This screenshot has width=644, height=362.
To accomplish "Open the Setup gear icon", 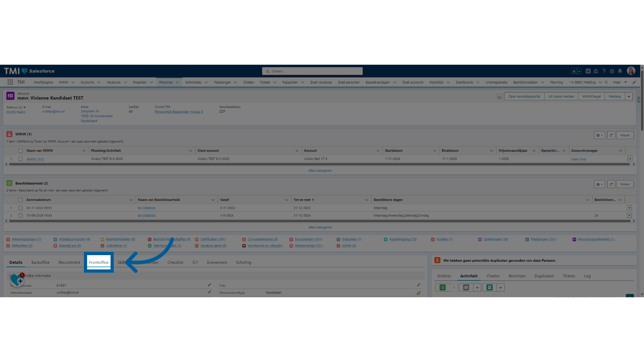I will tap(612, 71).
